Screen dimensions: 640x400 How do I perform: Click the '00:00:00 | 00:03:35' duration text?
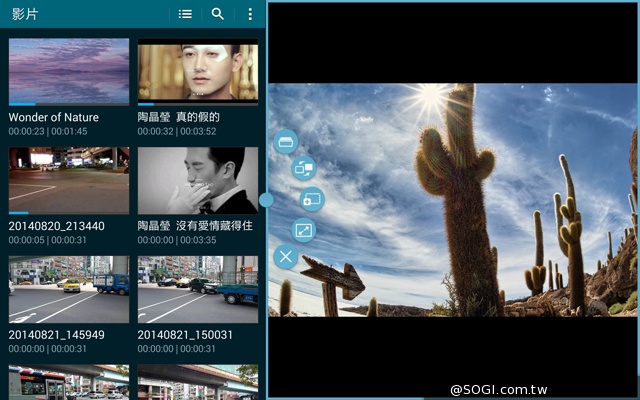177,240
